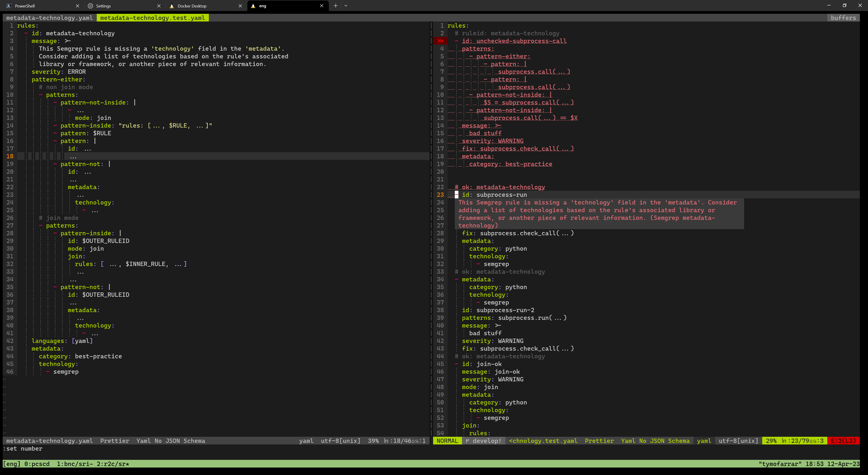Click 'severity: WARNING' on right line 16
The height and width of the screenshot is (475, 868).
(493, 141)
